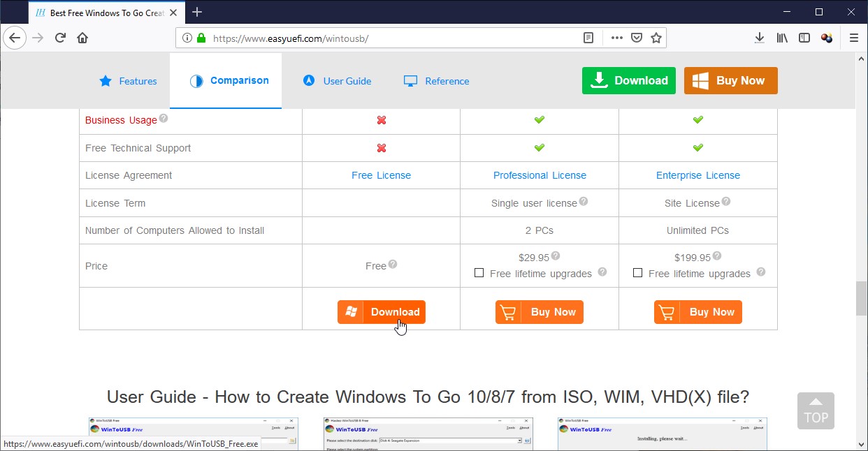This screenshot has height=451, width=868.
Task: Click the orange Download button in table
Action: (381, 312)
